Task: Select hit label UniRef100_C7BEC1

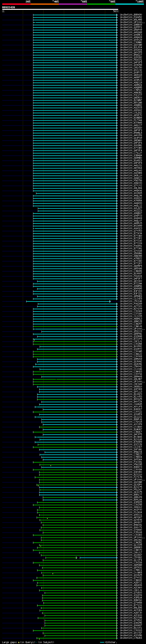Action: point(131,570)
